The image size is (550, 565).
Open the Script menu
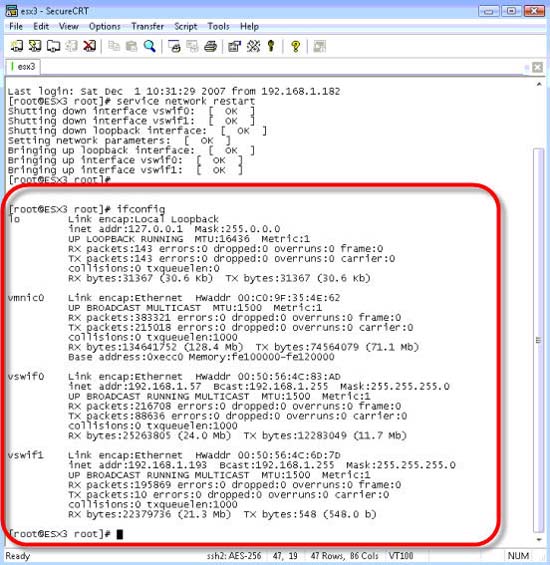(x=186, y=26)
